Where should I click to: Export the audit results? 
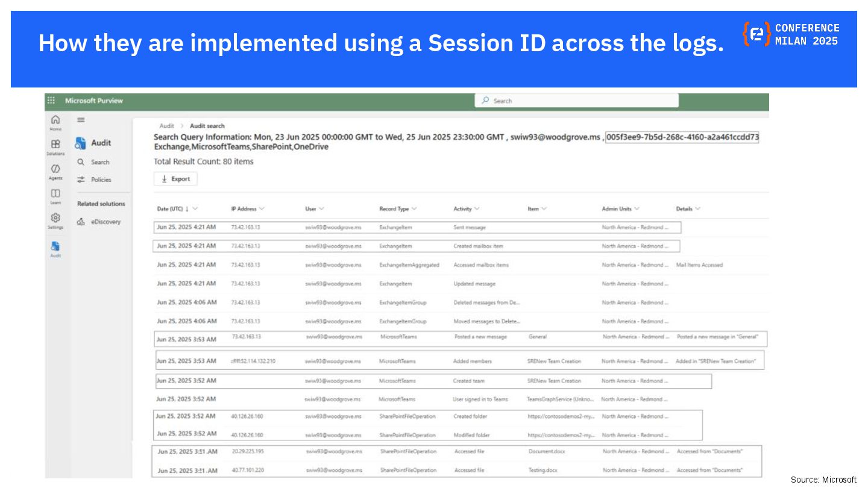click(175, 179)
